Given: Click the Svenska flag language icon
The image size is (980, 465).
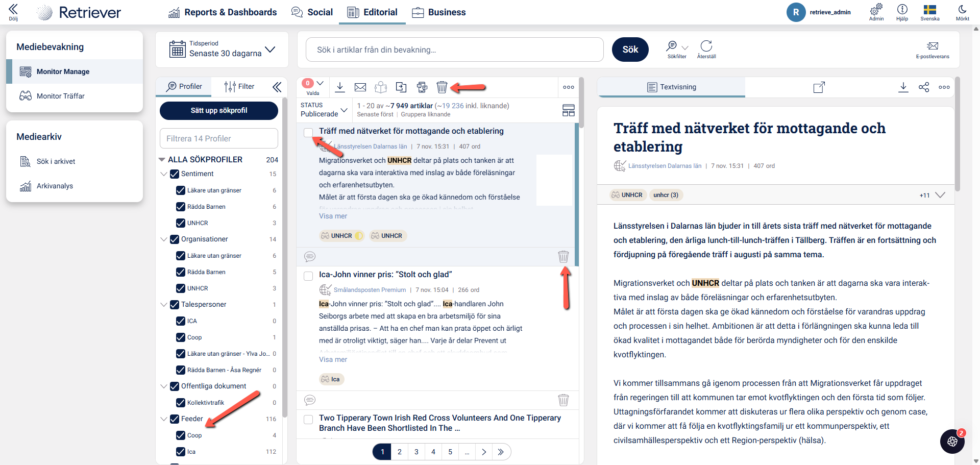Looking at the screenshot, I should pyautogui.click(x=930, y=9).
